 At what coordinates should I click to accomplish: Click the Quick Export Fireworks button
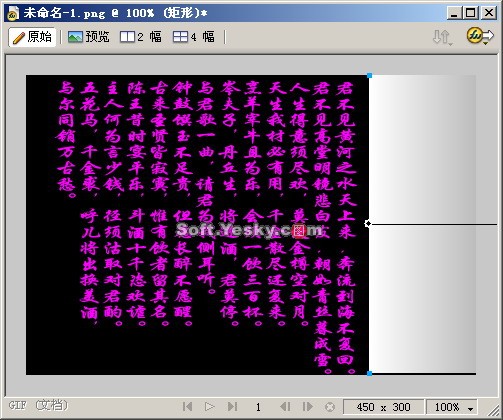coord(480,36)
